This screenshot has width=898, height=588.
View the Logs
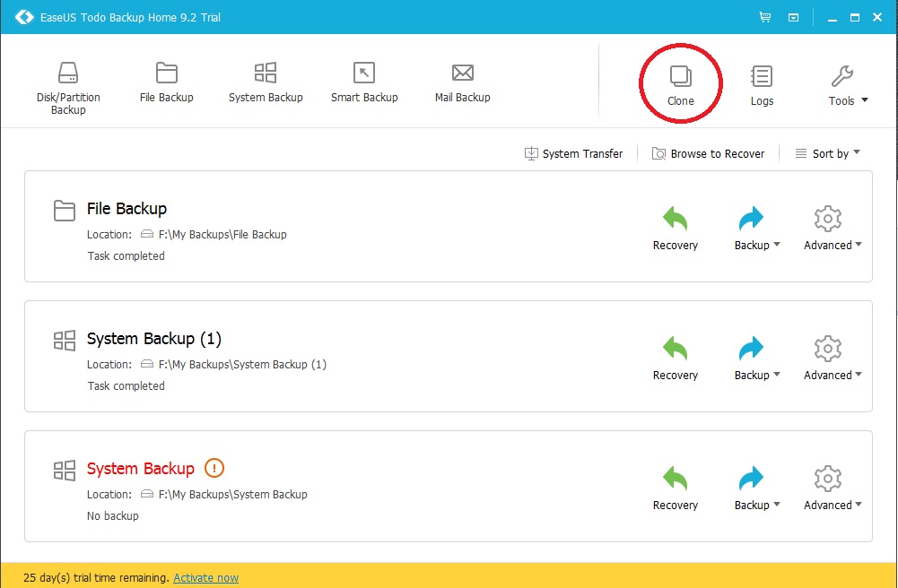click(x=762, y=85)
